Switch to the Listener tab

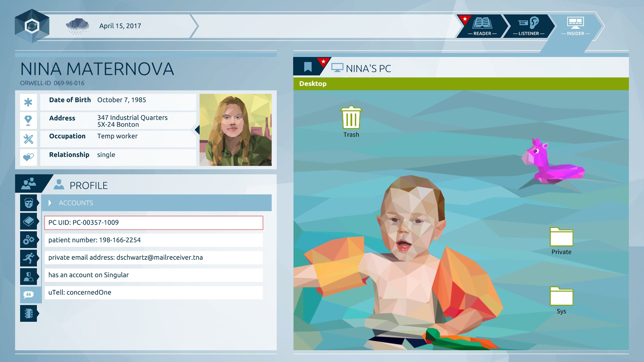(528, 26)
